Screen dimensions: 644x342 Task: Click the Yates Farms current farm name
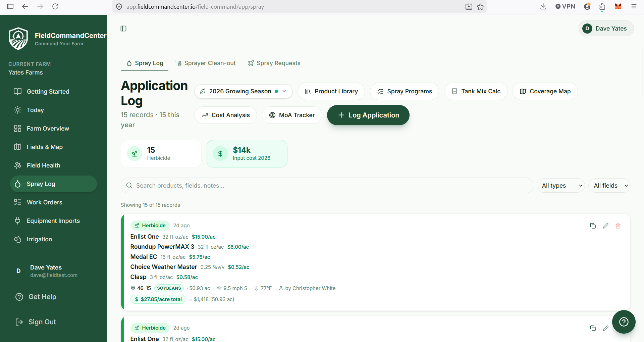pyautogui.click(x=25, y=72)
